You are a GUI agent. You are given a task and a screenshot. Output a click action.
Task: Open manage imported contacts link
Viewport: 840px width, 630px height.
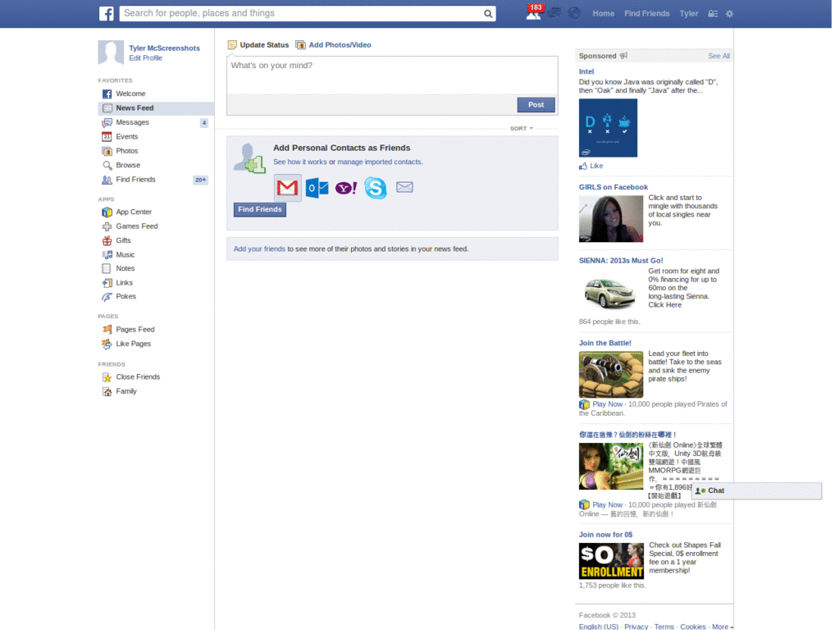click(x=379, y=162)
